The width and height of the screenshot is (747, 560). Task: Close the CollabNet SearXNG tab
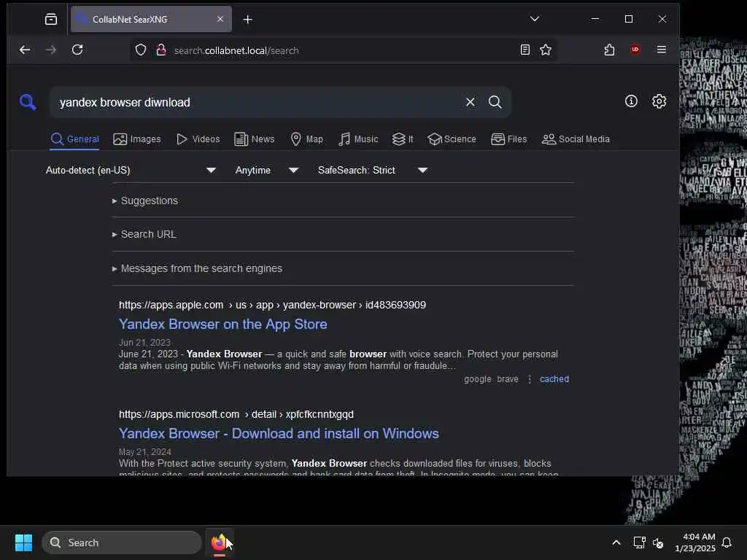click(220, 19)
